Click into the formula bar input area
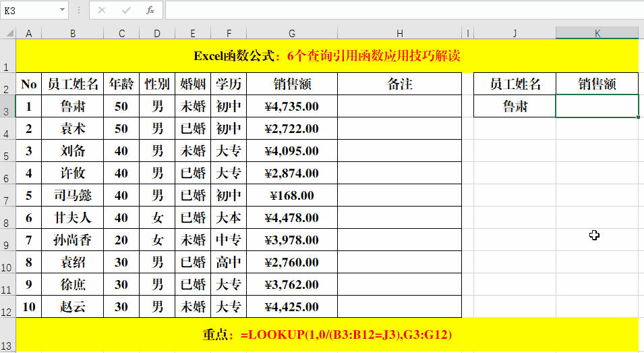The height and width of the screenshot is (353, 644). (404, 10)
